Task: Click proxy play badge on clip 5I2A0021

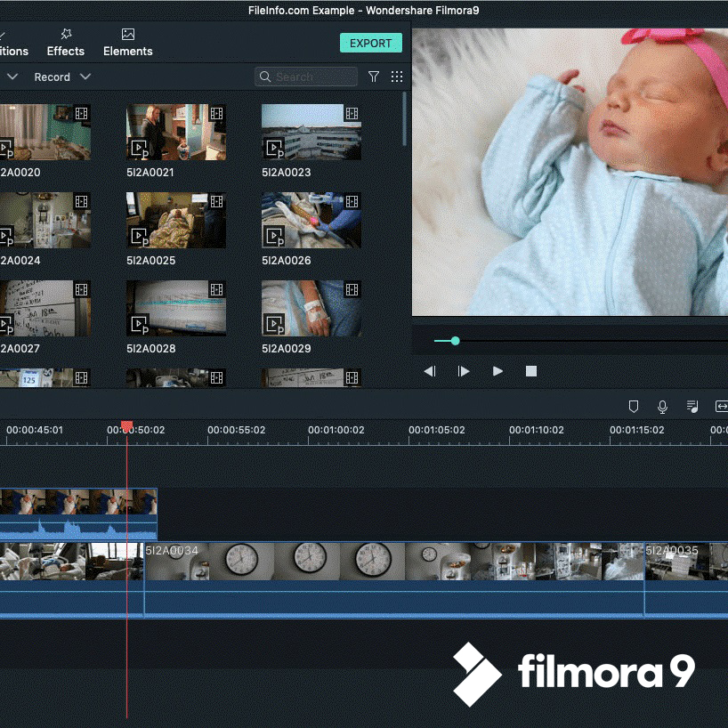Action: click(x=140, y=149)
